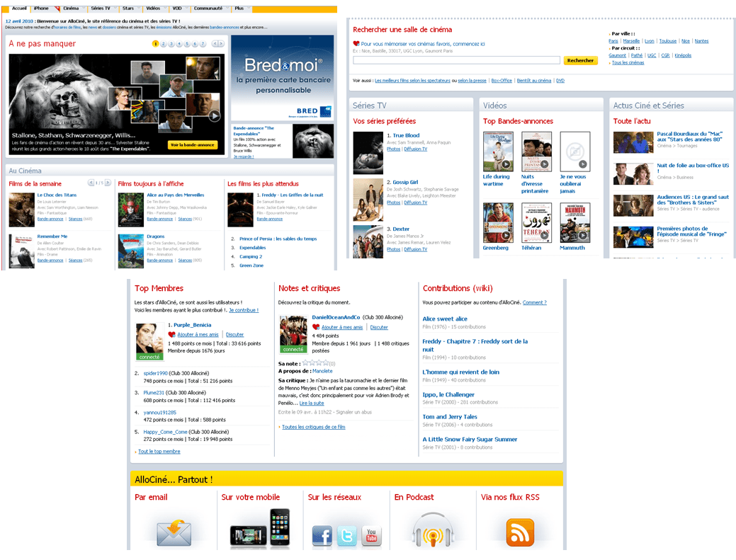Select carousel page 7 indicator
This screenshot has height=560, width=736.
click(203, 44)
